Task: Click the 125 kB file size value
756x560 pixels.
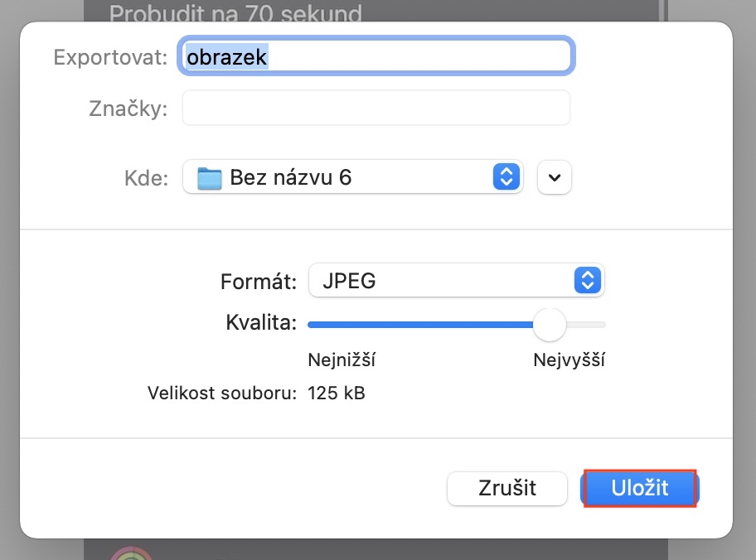Action: (337, 393)
